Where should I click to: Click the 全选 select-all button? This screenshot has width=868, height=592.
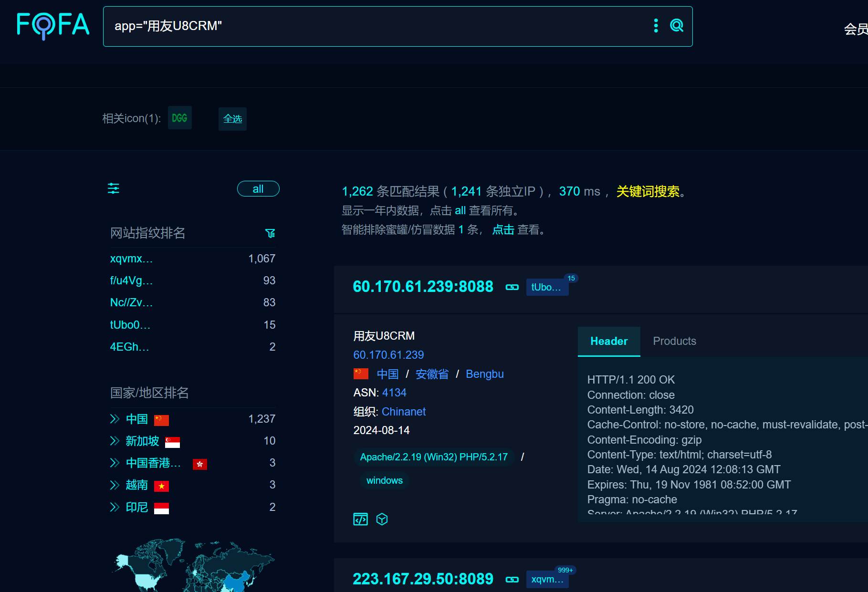(x=232, y=119)
